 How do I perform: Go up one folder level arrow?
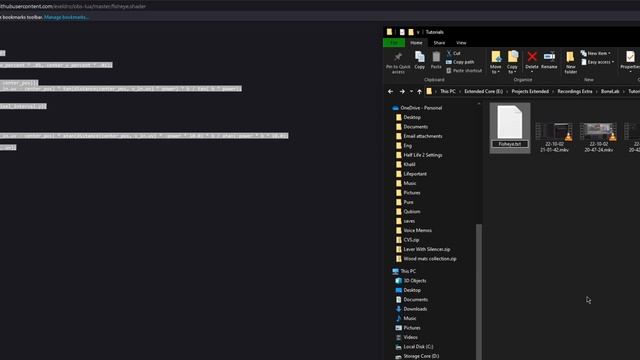pyautogui.click(x=419, y=91)
